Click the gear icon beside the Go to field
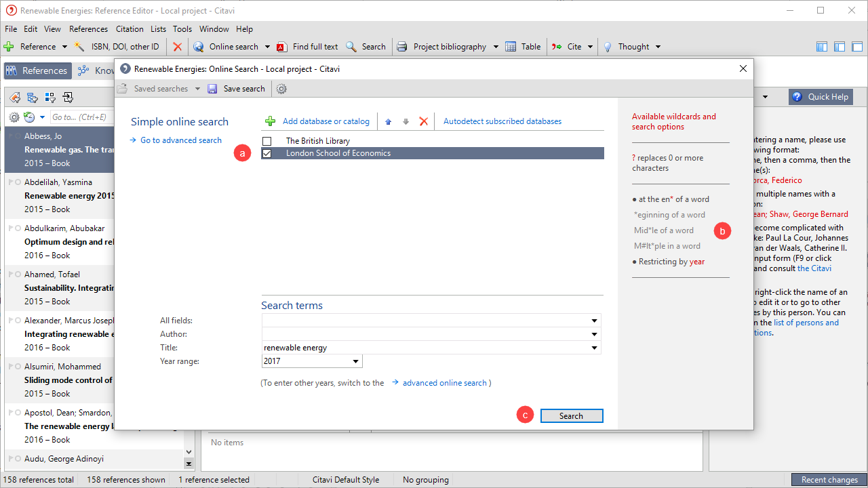This screenshot has height=488, width=868. pos(14,117)
